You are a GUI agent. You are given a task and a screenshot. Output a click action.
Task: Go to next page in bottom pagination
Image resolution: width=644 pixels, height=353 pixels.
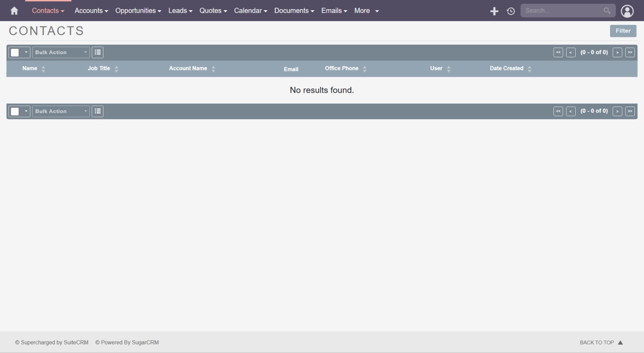(617, 111)
